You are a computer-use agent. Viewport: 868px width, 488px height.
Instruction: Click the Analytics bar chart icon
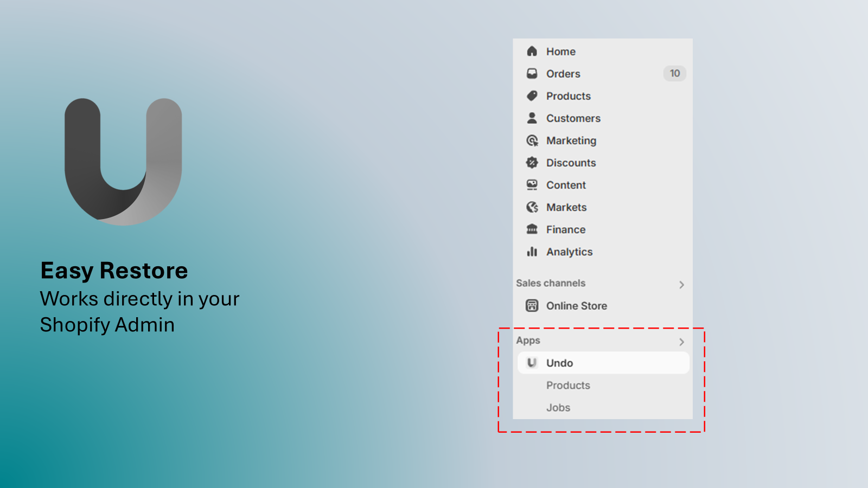point(532,252)
